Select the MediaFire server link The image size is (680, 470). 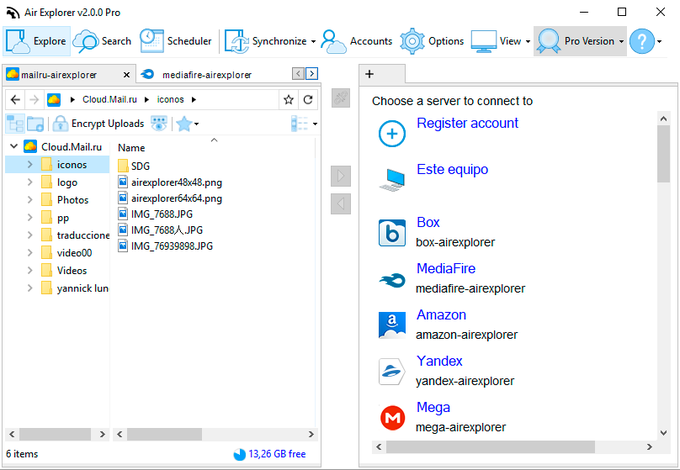pos(446,268)
